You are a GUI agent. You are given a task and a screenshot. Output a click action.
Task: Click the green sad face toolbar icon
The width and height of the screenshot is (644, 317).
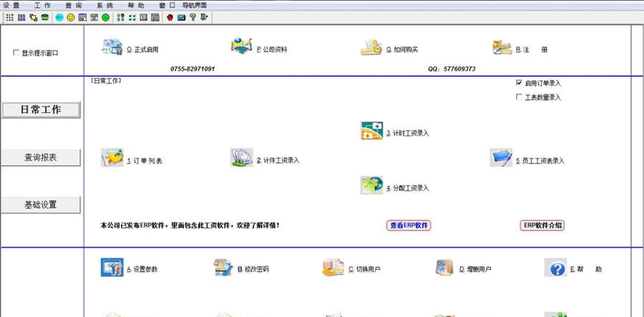tap(106, 17)
